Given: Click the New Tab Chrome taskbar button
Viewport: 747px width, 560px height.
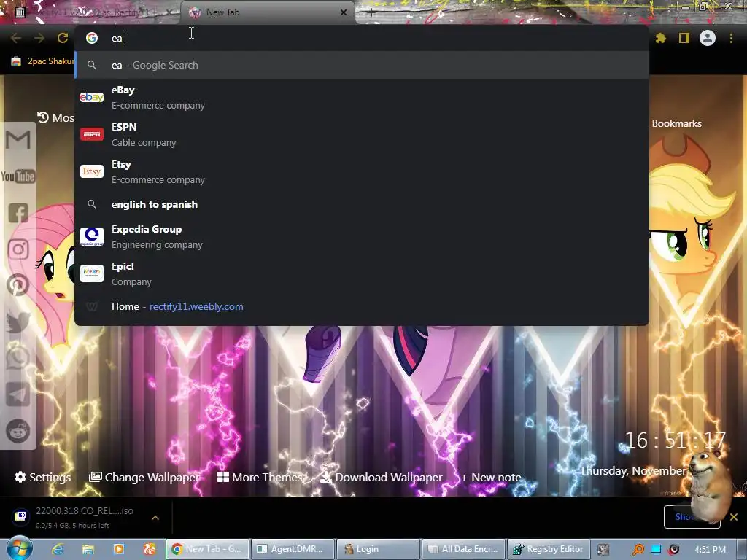Looking at the screenshot, I should click(x=207, y=549).
